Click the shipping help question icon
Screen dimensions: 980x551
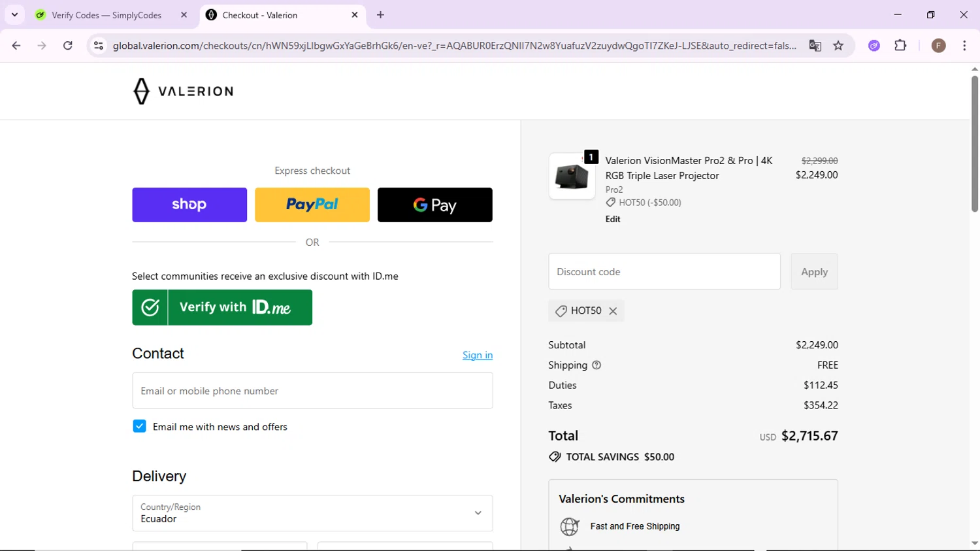pyautogui.click(x=596, y=365)
